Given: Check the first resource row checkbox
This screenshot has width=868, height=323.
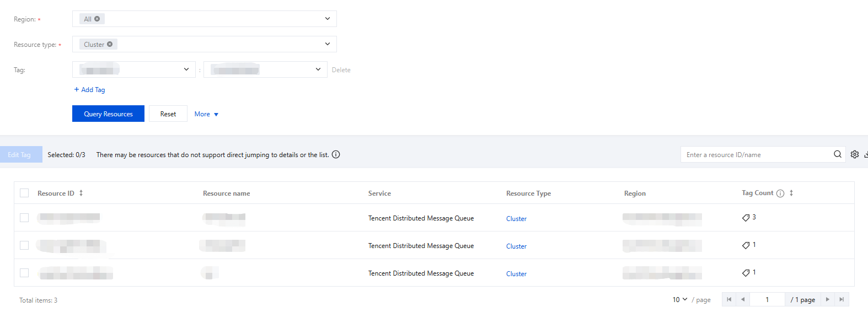Looking at the screenshot, I should click(x=24, y=218).
